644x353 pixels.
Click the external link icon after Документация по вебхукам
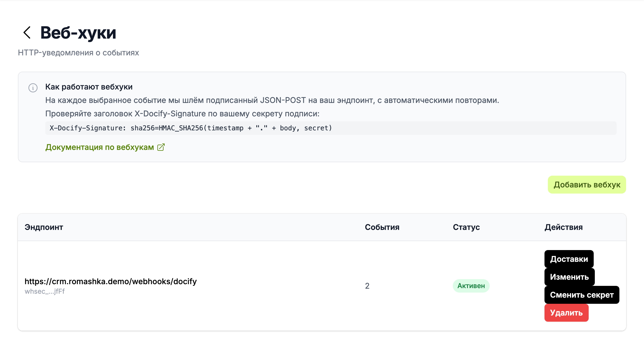pyautogui.click(x=161, y=147)
